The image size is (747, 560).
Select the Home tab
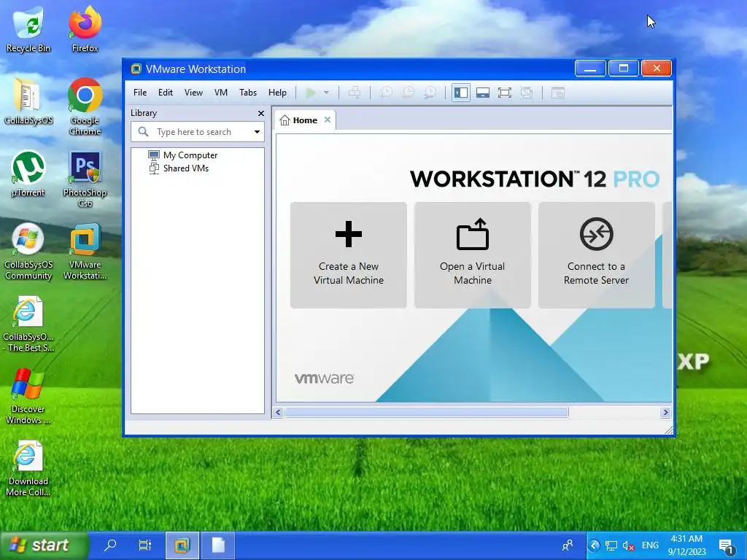click(305, 120)
